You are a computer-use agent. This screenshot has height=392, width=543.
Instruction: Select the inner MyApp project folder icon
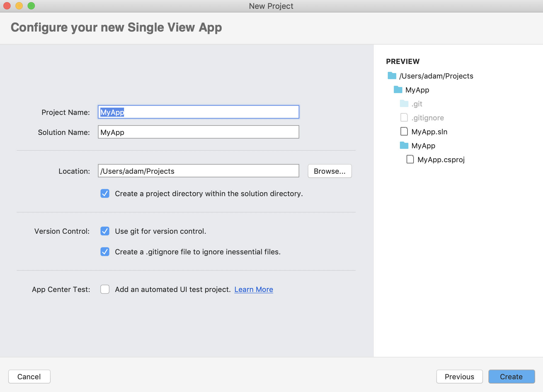(x=404, y=146)
